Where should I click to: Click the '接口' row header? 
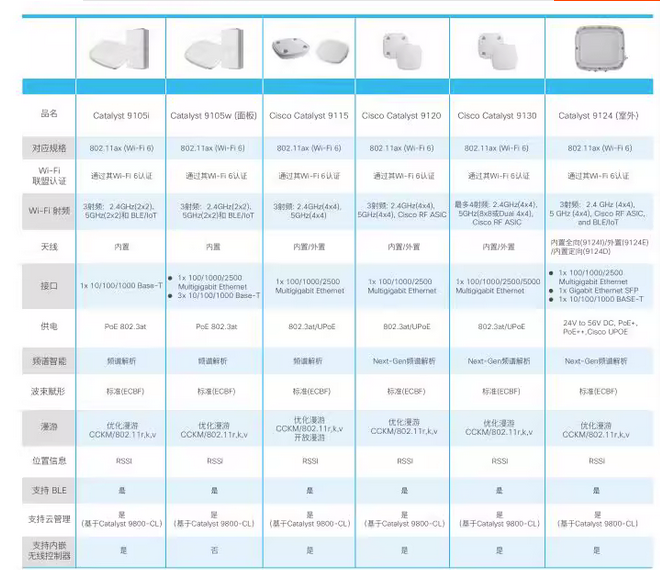(x=49, y=286)
